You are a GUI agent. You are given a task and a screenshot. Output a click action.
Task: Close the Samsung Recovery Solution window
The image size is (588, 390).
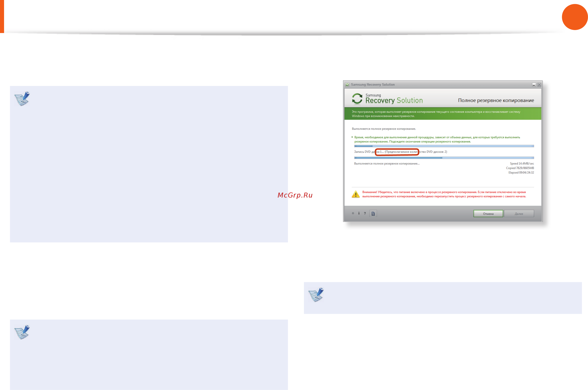[x=539, y=85]
